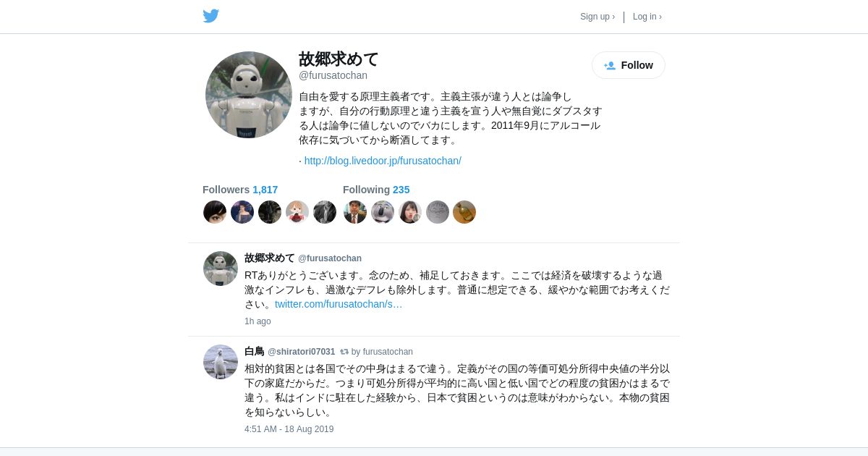Open the second follower avatar
This screenshot has height=456, width=868.
[242, 212]
